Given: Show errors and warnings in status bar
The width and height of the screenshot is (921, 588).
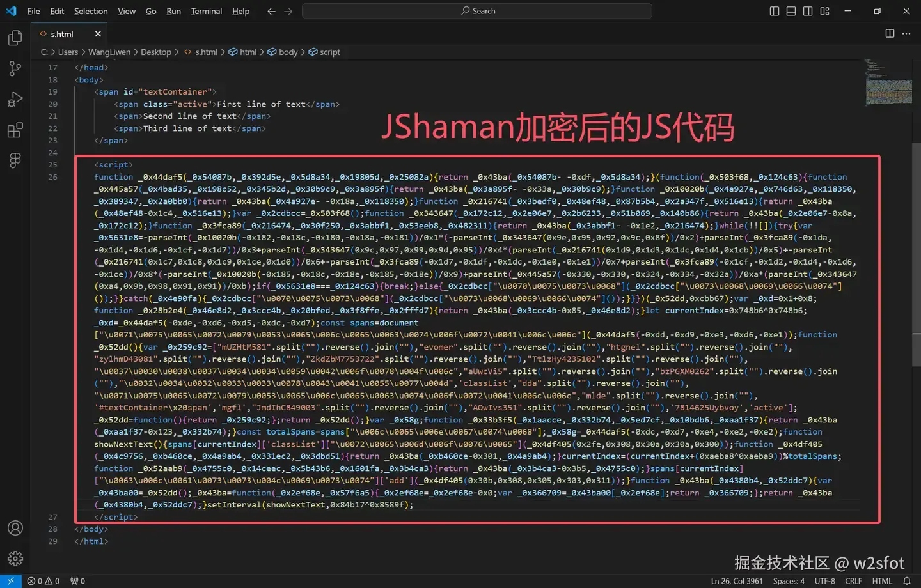Looking at the screenshot, I should click(x=43, y=581).
